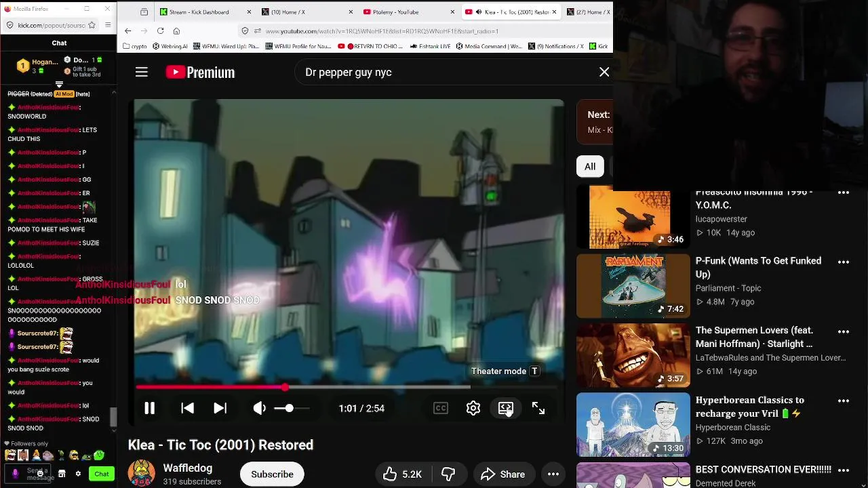Switch to Ptolemy - YouTube tab
868x488 pixels.
click(x=409, y=12)
